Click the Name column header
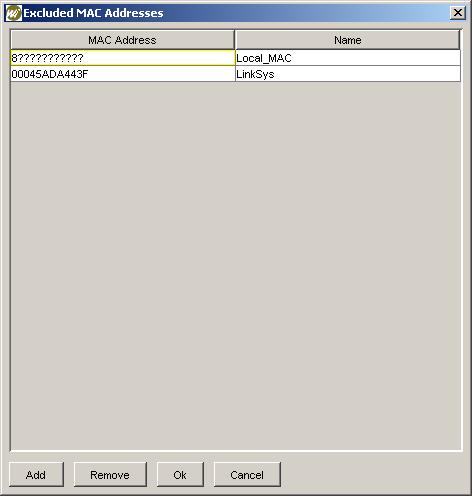 pos(348,40)
